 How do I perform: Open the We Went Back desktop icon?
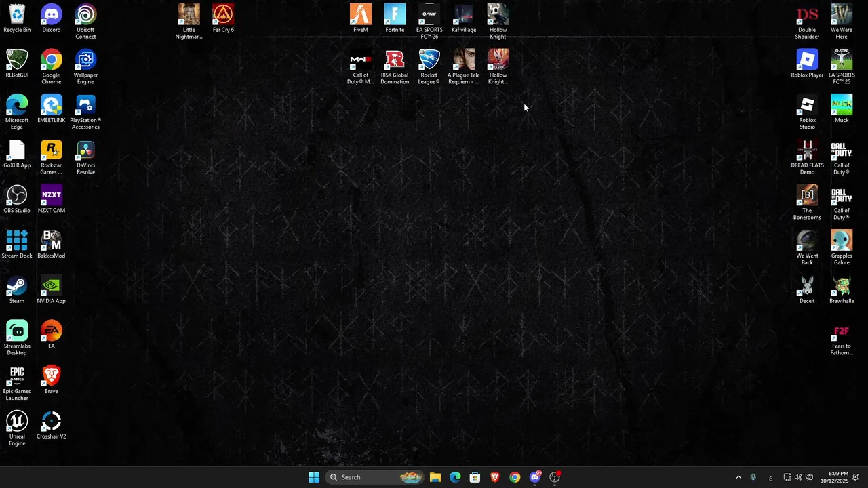807,248
